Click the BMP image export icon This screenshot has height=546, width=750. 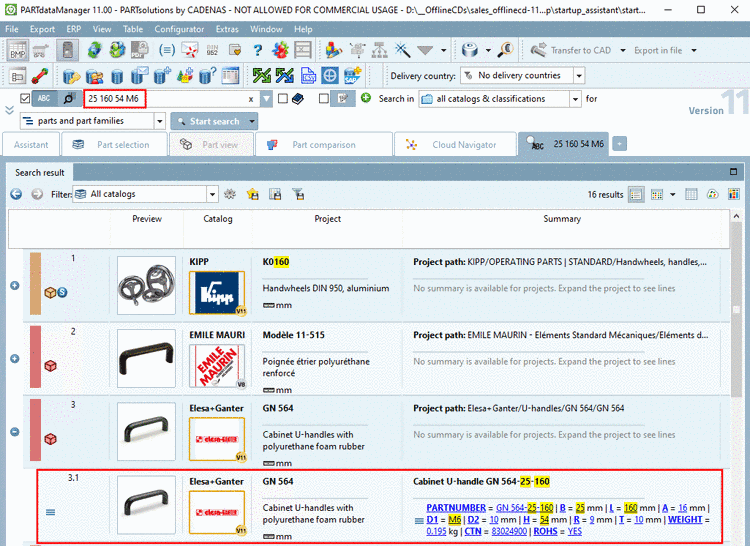18,50
